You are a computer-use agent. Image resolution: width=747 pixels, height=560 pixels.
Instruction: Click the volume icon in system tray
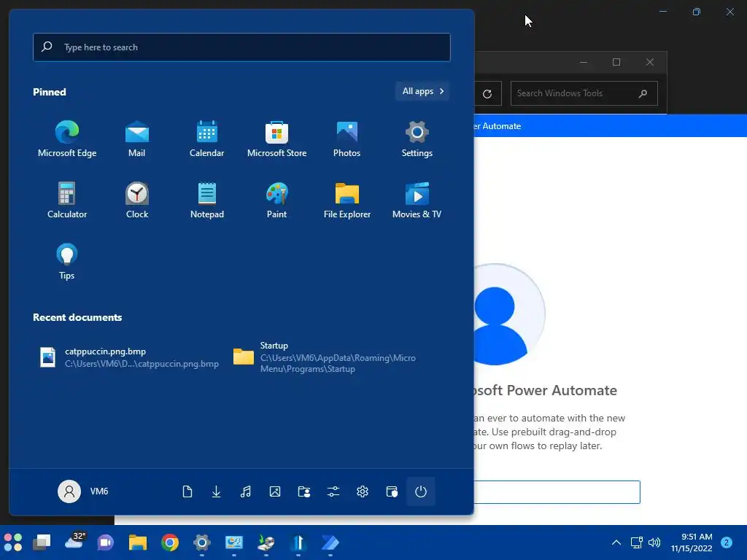coord(654,542)
